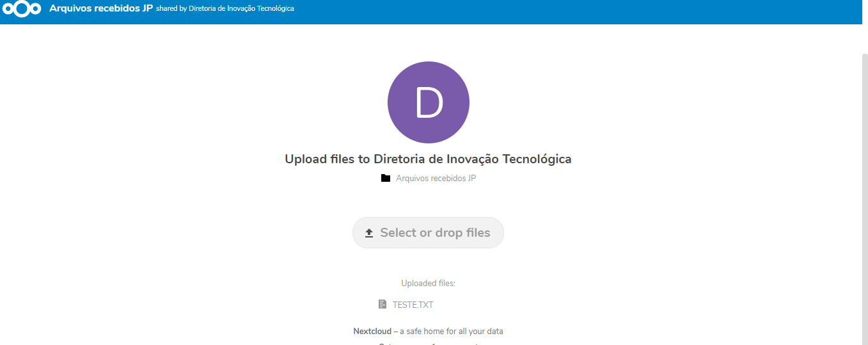
Task: Click 'a safe home for all your data' text
Action: pyautogui.click(x=451, y=332)
